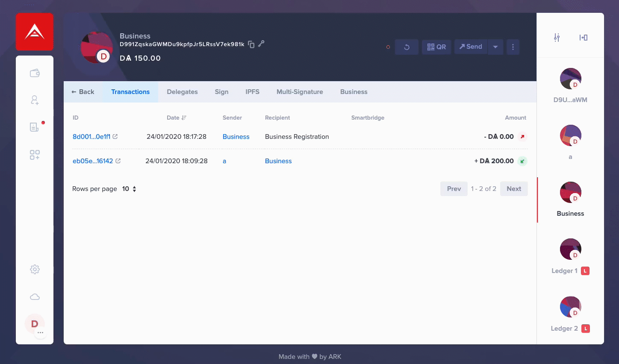Click the Recipient column header
619x364 pixels.
click(277, 118)
